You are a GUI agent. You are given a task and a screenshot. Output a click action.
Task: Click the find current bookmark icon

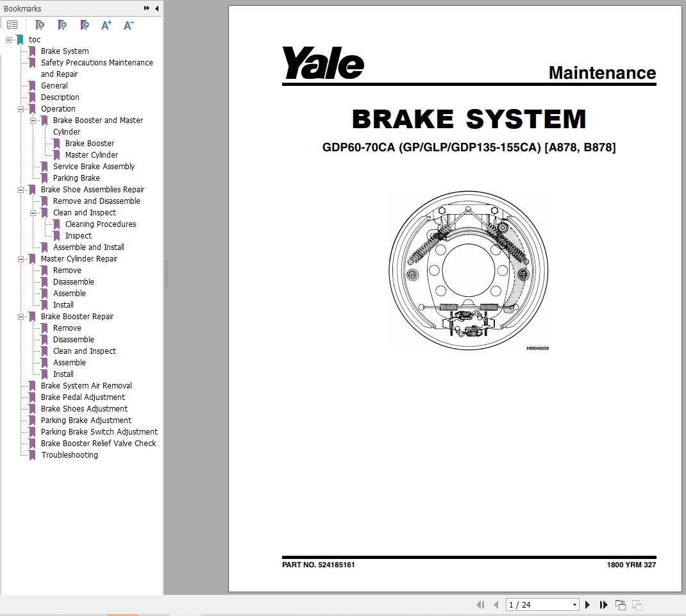pyautogui.click(x=85, y=25)
